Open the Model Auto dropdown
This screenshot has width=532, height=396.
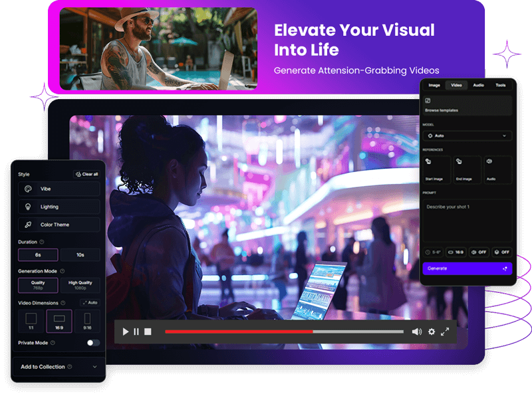pos(467,136)
